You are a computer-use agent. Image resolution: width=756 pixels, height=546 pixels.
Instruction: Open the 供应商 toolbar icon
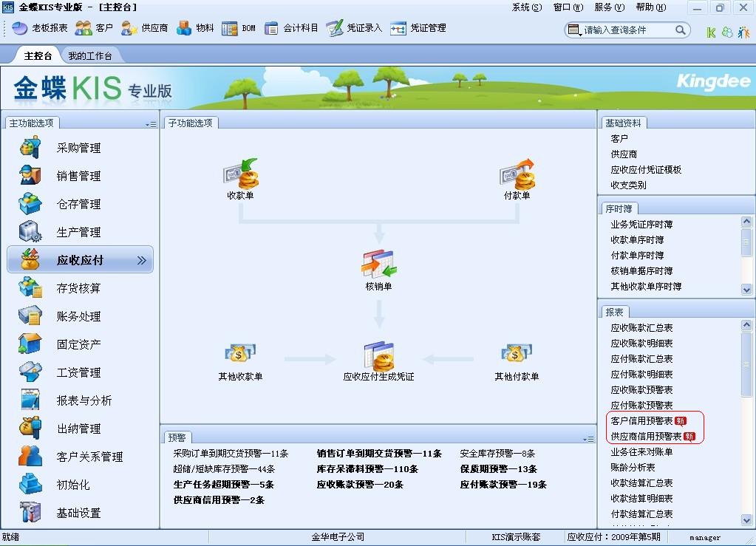(x=129, y=28)
